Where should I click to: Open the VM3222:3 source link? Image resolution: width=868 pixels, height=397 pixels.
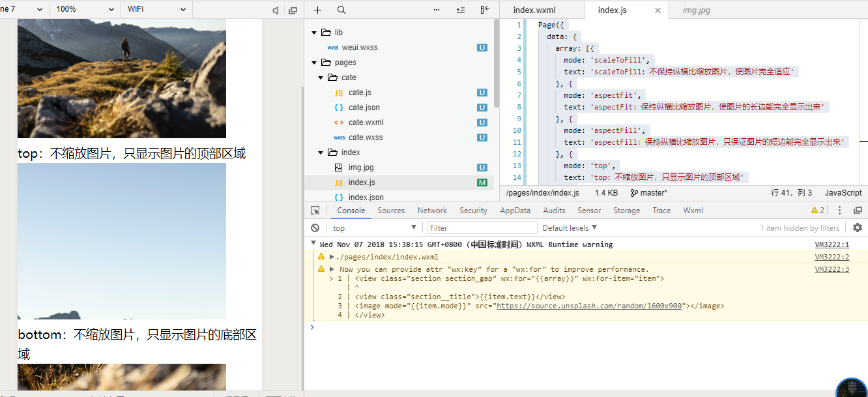click(x=832, y=269)
